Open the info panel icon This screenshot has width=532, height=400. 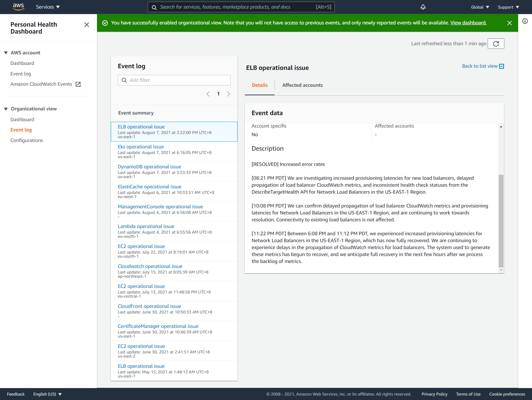(x=525, y=21)
